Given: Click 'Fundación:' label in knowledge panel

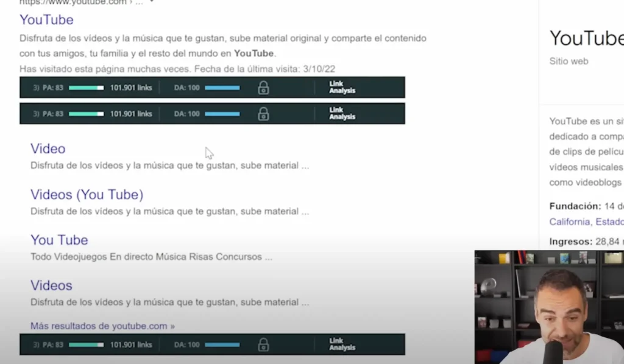Looking at the screenshot, I should [x=575, y=206].
